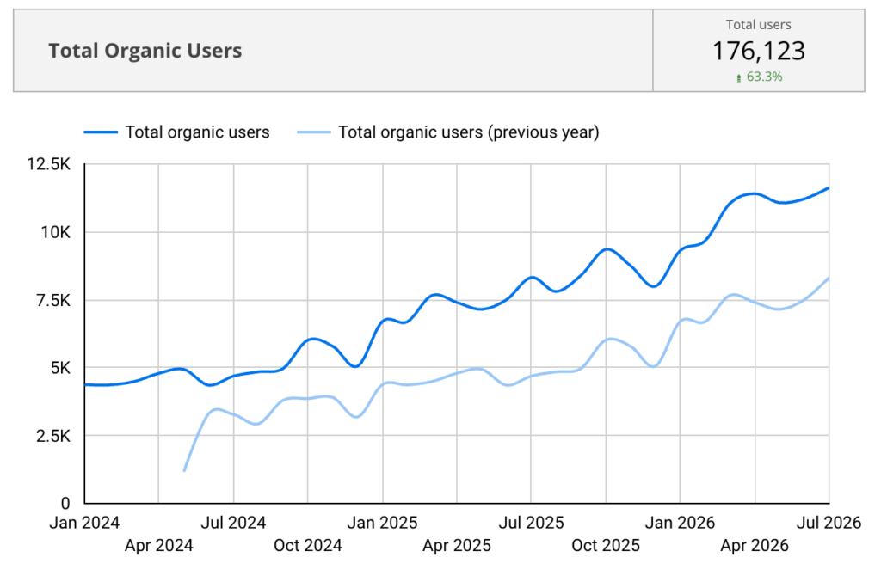Screen dimensions: 881x588
Task: Click the 'Jan 2026' x-axis label
Action: point(680,523)
